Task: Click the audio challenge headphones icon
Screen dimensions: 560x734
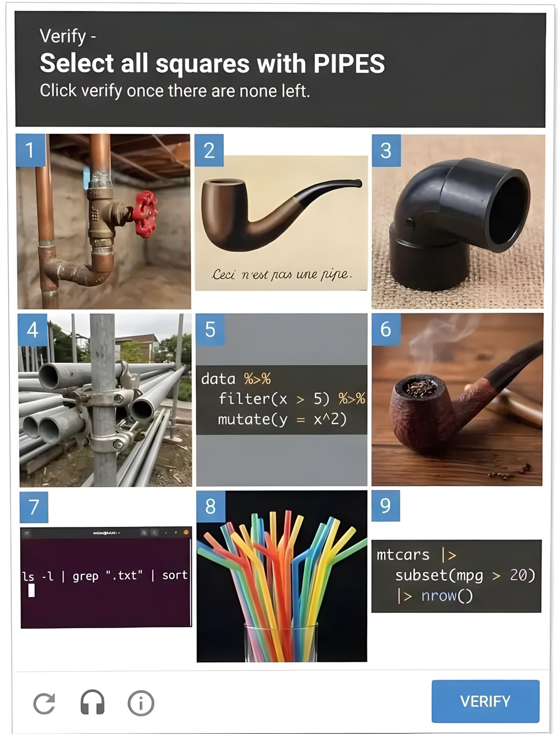Action: coord(92,702)
